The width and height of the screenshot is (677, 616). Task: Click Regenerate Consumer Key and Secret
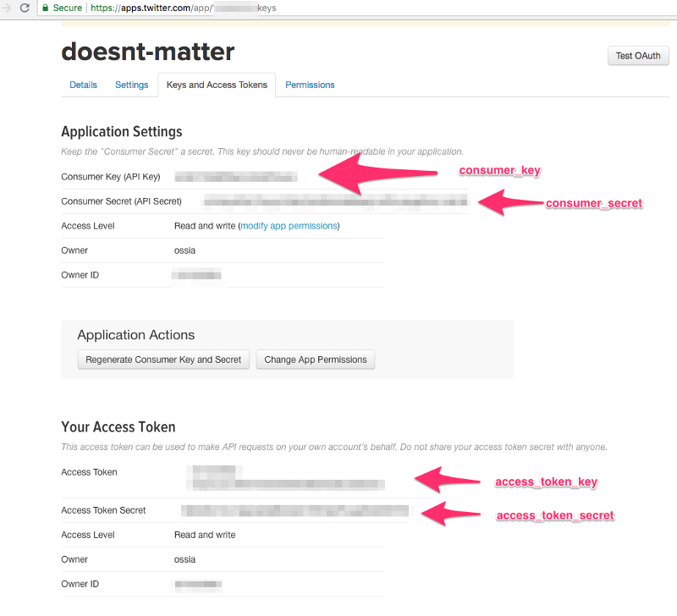click(163, 360)
